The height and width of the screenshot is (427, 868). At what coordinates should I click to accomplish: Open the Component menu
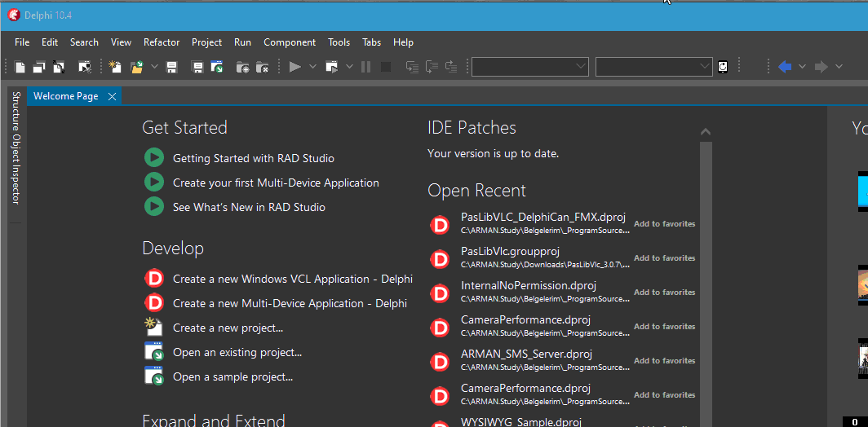(290, 42)
